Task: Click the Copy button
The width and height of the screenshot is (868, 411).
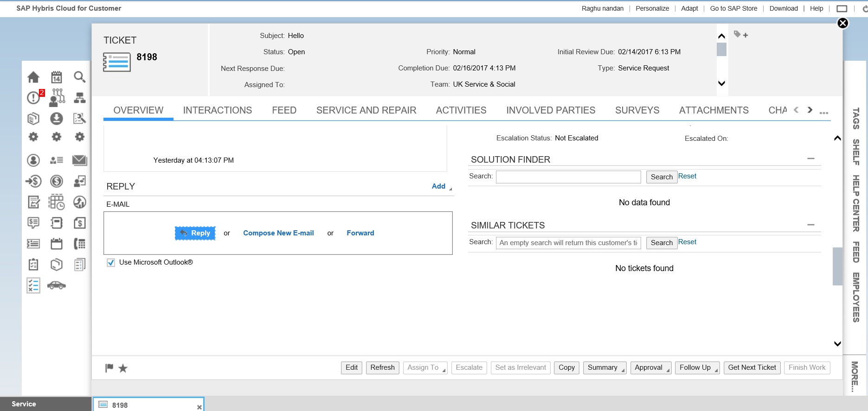Action: pyautogui.click(x=566, y=367)
